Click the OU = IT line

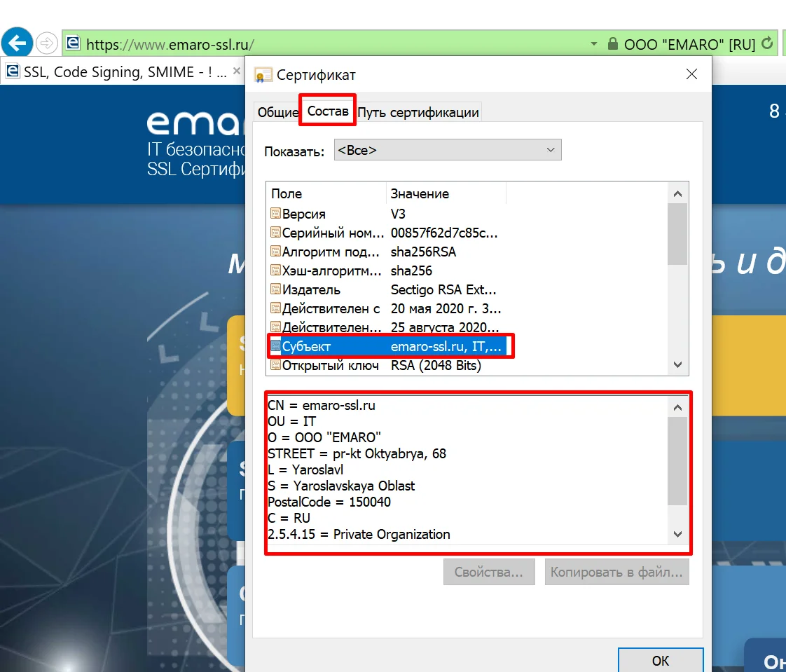pos(291,421)
